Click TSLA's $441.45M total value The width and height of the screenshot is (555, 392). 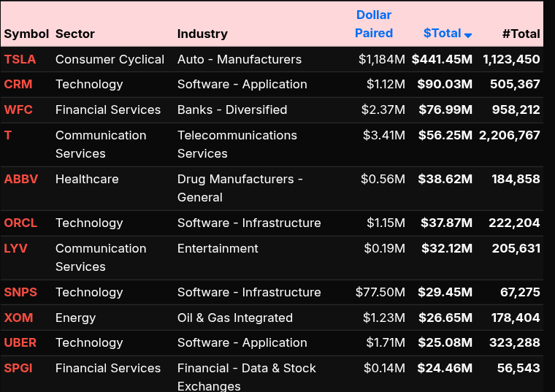click(x=442, y=59)
